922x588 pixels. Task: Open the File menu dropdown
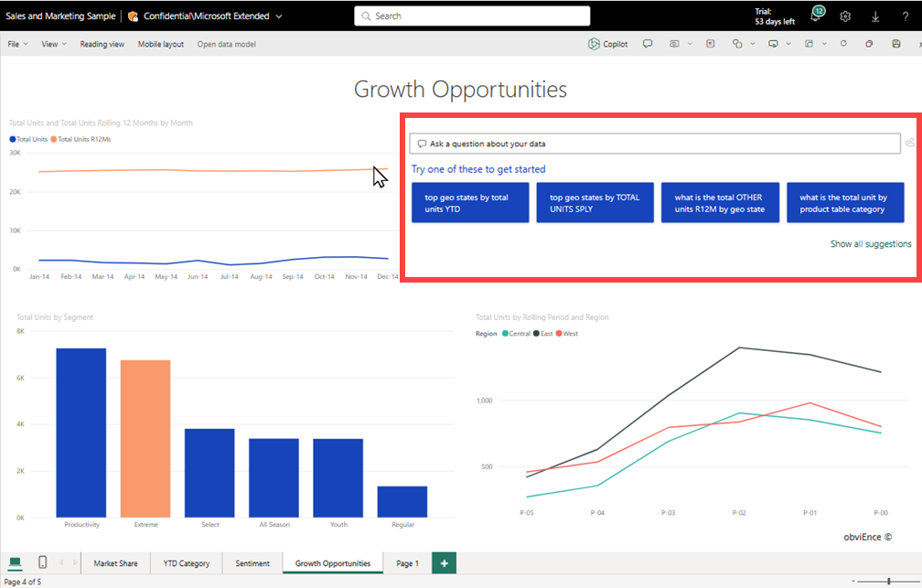point(16,43)
